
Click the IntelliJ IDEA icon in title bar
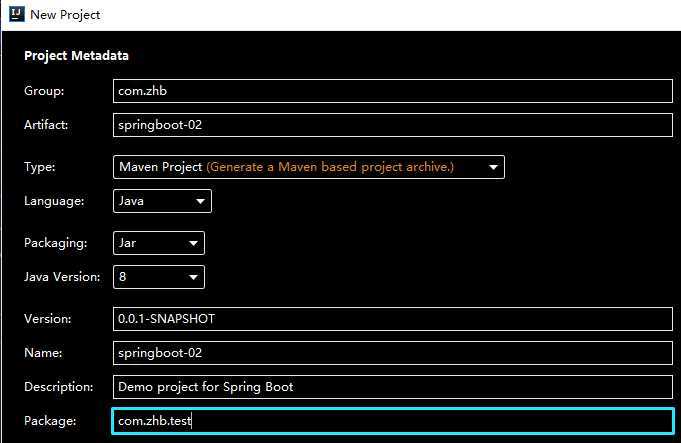click(x=17, y=14)
